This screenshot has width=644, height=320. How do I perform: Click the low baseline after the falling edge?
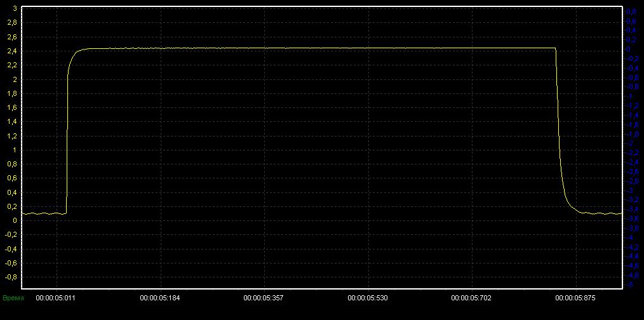pos(603,213)
